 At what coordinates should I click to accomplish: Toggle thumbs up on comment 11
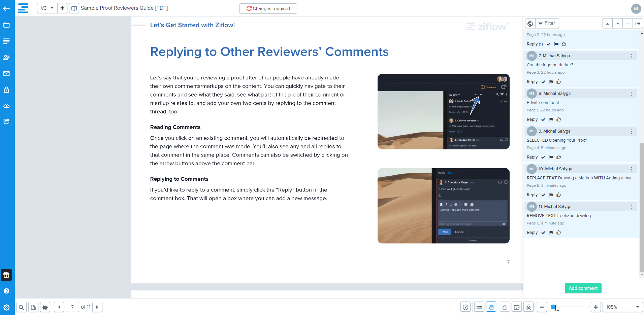(x=559, y=233)
